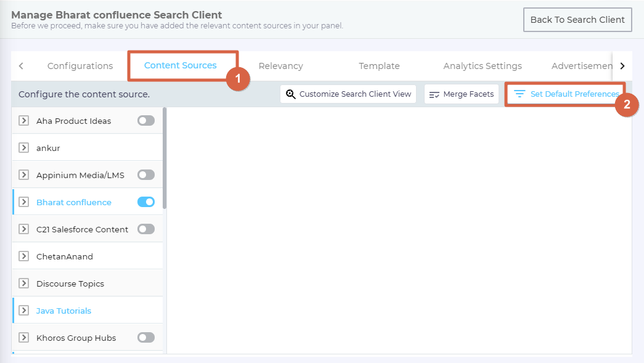This screenshot has height=363, width=644.
Task: Toggle the Khoros Group Hubs switch
Action: click(146, 338)
